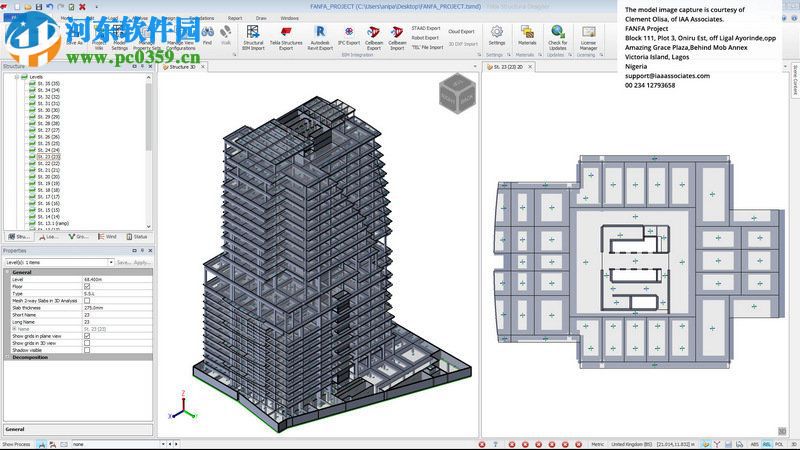The image size is (800, 450).
Task: Open the Settings group dialog launcher
Action: (x=509, y=55)
